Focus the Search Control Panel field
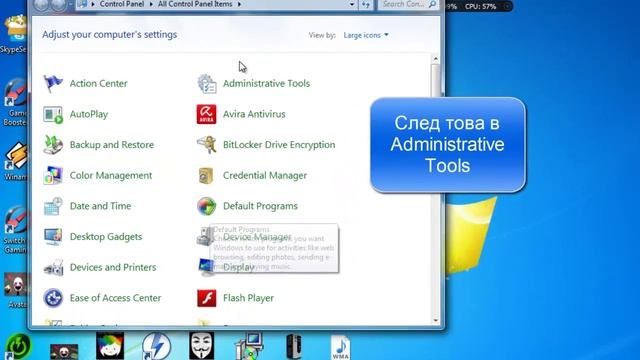Viewport: 640px width, 360px height. [x=408, y=4]
